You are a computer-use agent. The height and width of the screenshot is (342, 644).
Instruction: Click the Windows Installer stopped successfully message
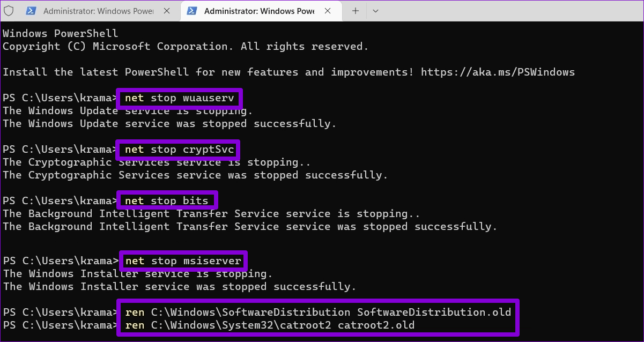179,287
